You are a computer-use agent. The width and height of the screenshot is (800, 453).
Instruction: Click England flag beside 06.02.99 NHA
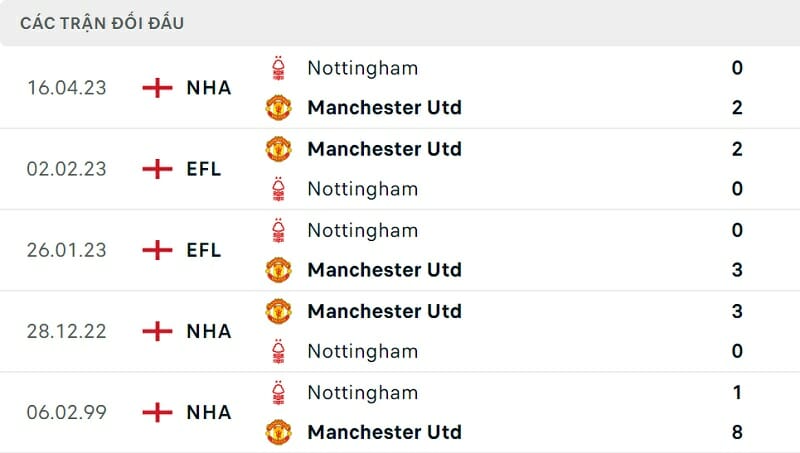[157, 412]
